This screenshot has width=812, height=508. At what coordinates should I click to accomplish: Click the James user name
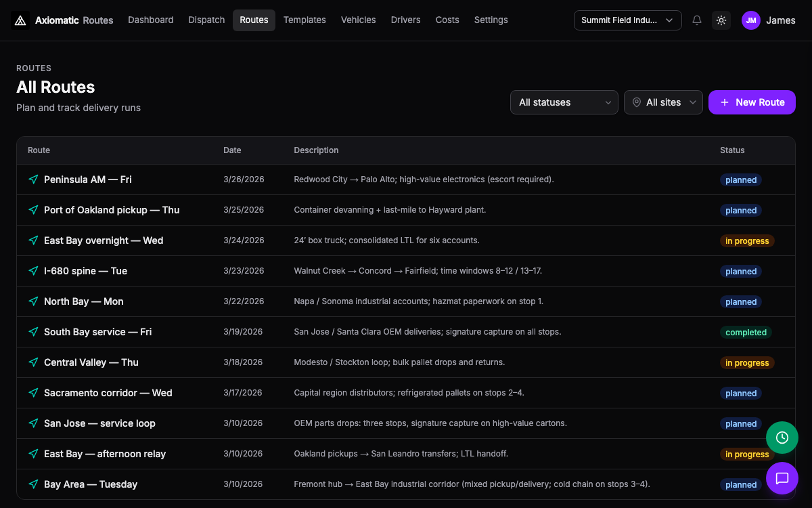pyautogui.click(x=781, y=20)
